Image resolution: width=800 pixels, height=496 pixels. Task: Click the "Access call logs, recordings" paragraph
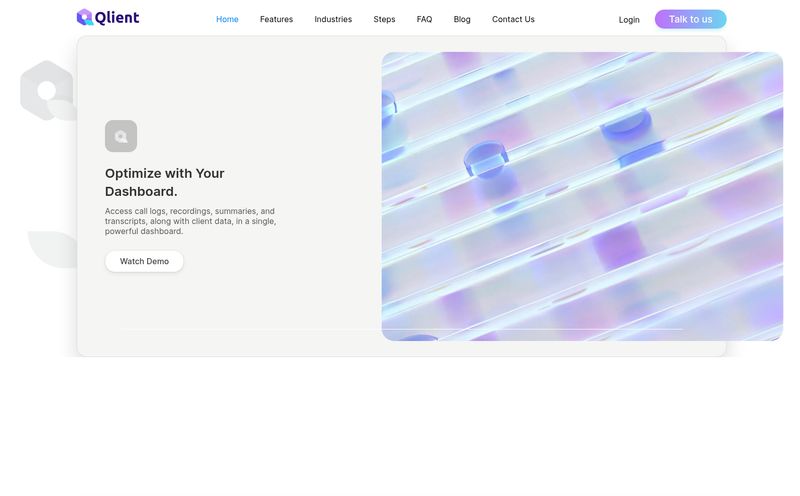tap(190, 221)
